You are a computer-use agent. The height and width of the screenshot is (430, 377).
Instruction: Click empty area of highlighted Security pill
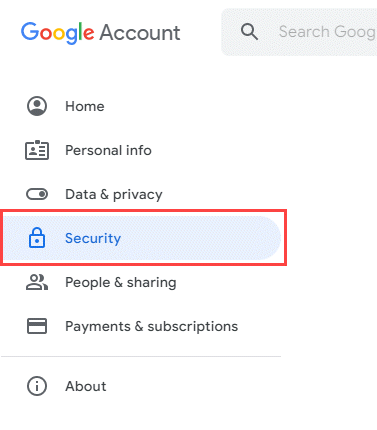point(200,238)
